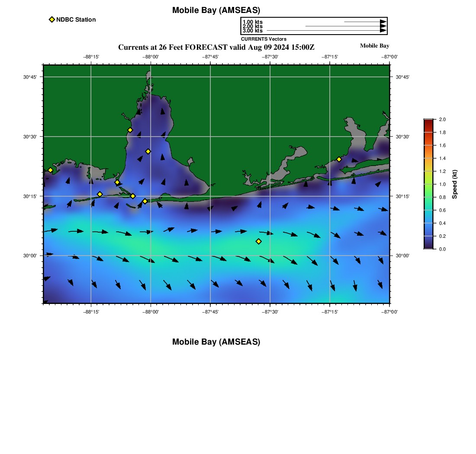Click the 3.00 kts vector arrow in legend
The image size is (476, 454).
(326, 31)
